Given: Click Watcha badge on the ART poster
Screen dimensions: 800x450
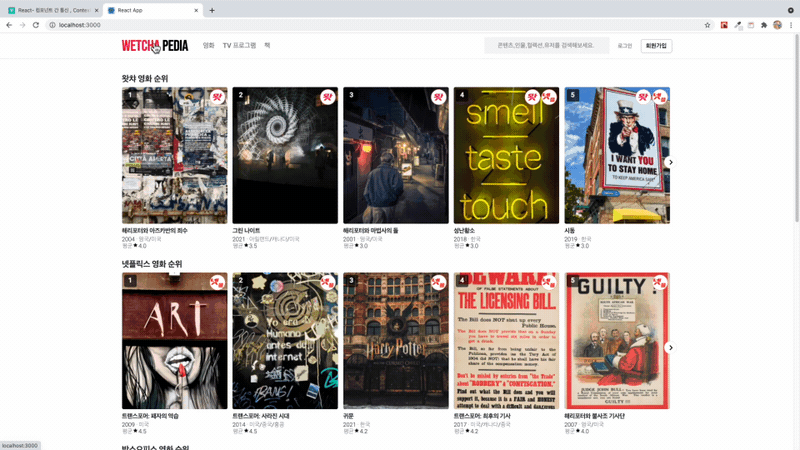Looking at the screenshot, I should [x=217, y=282].
